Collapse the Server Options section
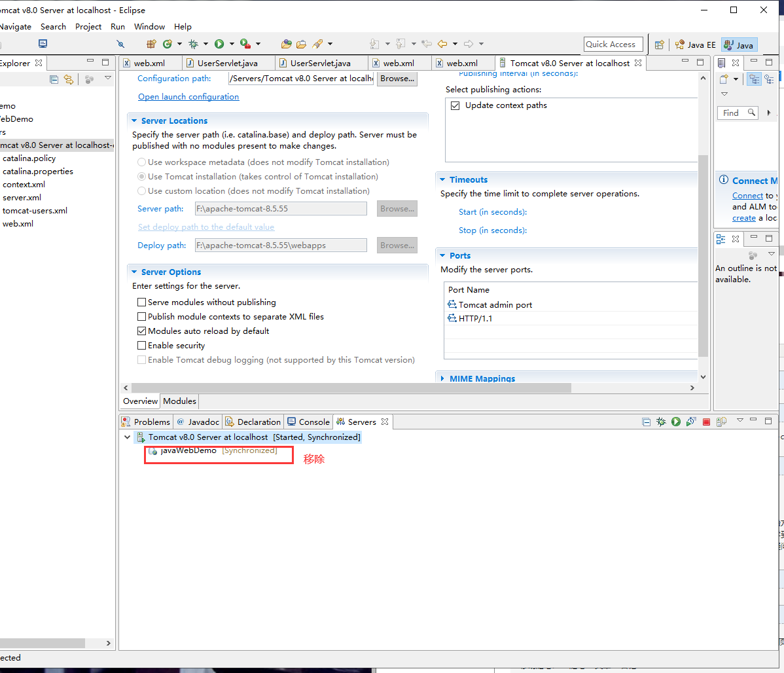This screenshot has width=784, height=673. (x=134, y=272)
